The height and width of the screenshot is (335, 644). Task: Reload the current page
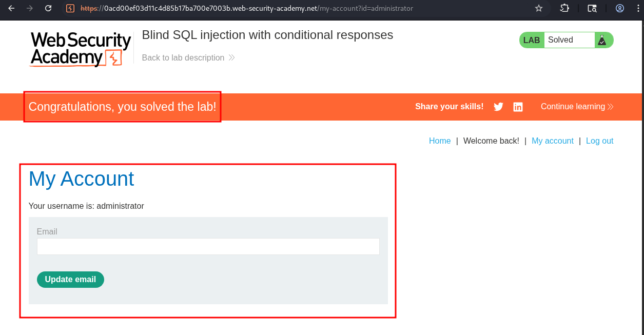pyautogui.click(x=48, y=8)
